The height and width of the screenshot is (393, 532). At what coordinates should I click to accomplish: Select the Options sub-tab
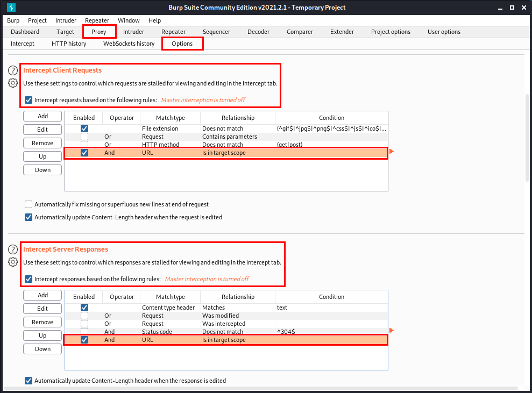182,44
